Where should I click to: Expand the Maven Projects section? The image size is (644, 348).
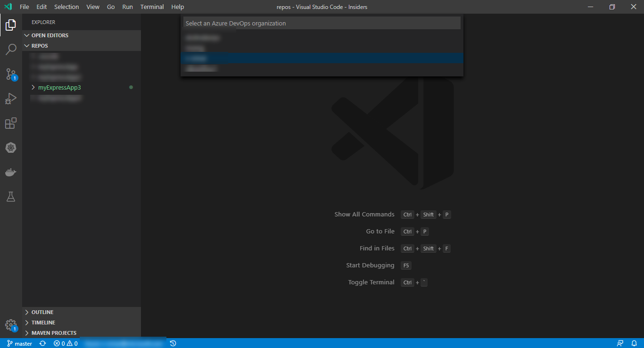82,333
